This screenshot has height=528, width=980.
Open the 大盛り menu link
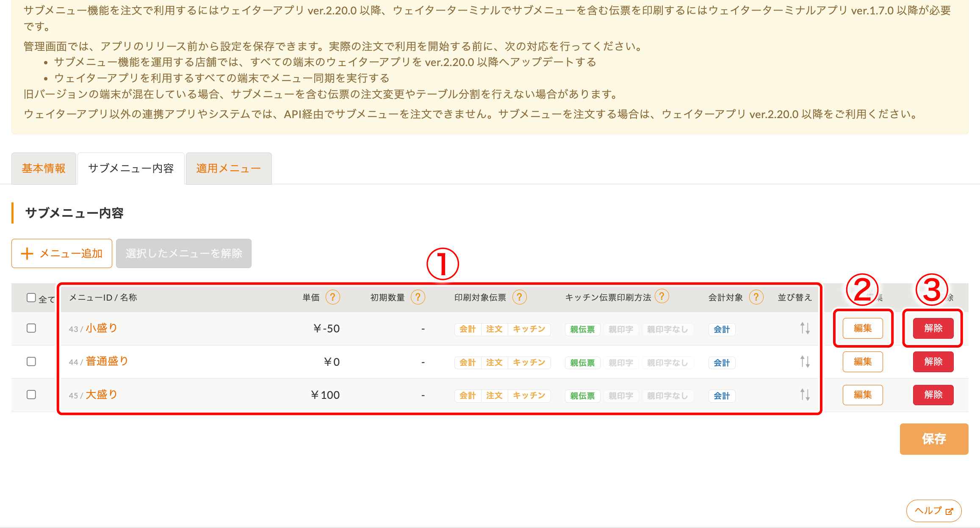pyautogui.click(x=102, y=395)
